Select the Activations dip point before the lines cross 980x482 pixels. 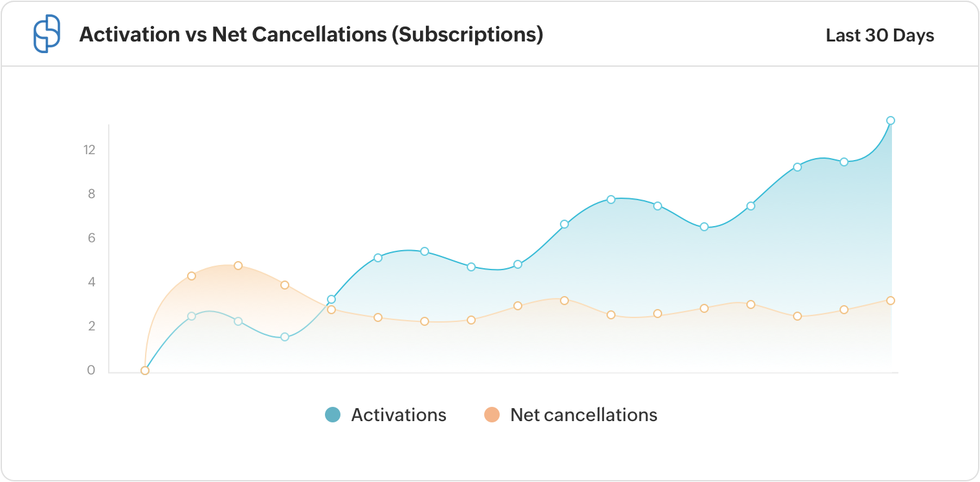[285, 337]
